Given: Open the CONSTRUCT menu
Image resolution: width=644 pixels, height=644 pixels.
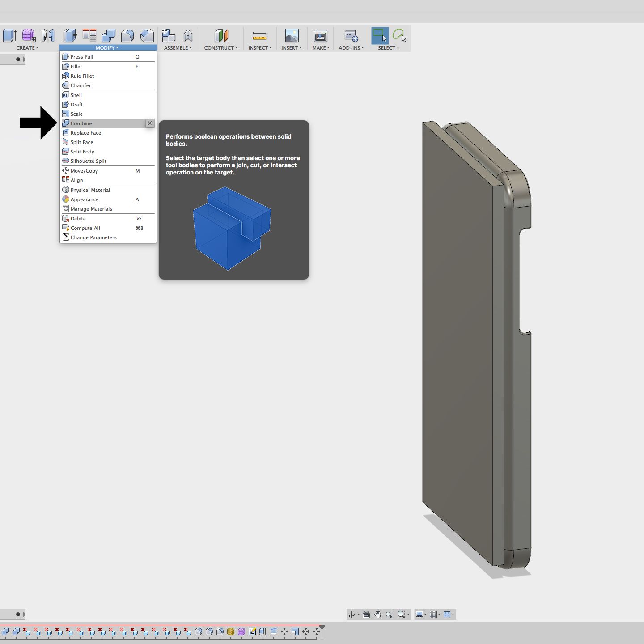Looking at the screenshot, I should (x=220, y=48).
